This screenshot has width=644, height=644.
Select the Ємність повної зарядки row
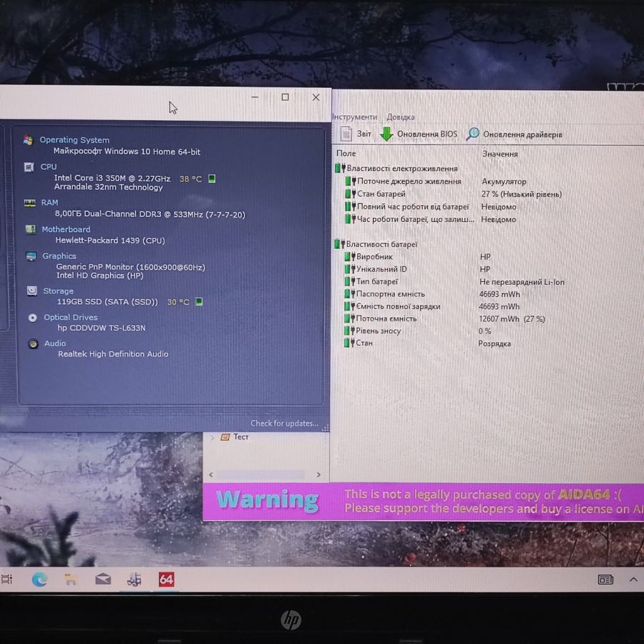(x=432, y=306)
